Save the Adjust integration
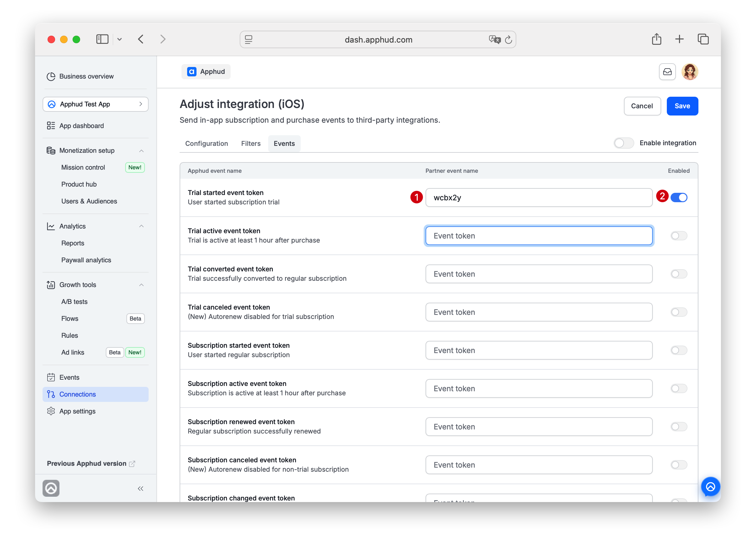This screenshot has width=756, height=549. click(x=682, y=106)
